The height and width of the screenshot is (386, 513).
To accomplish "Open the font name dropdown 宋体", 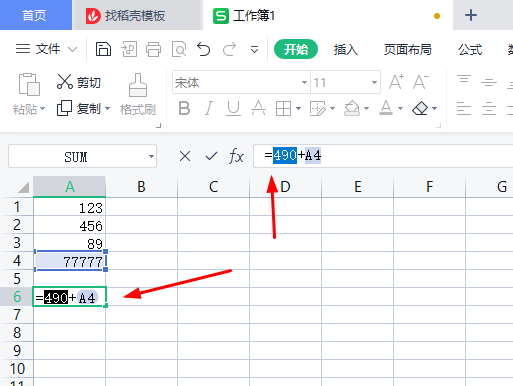I will (304, 82).
